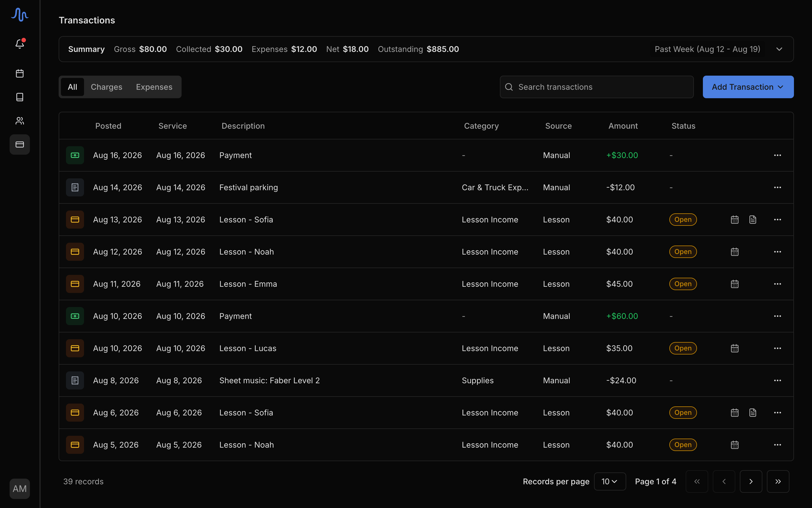The height and width of the screenshot is (508, 812).
Task: Click the 39 records count text
Action: pyautogui.click(x=83, y=481)
